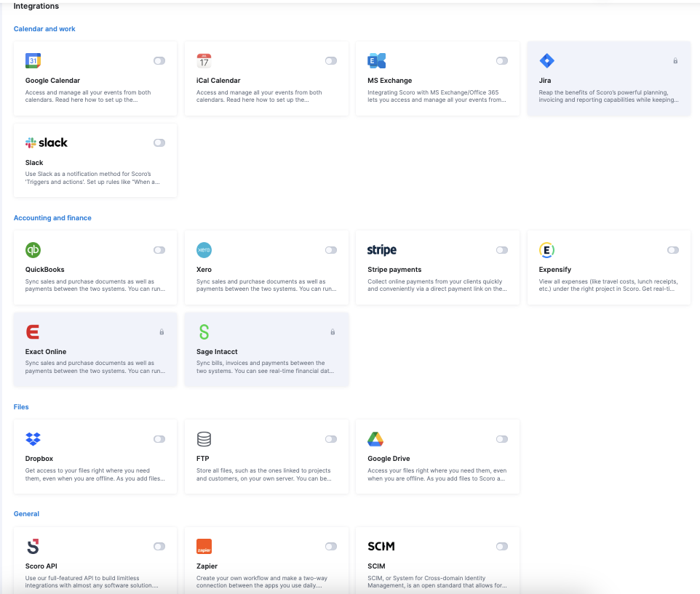Open the QuickBooks card title
Viewport: 700px width, 594px height.
click(x=44, y=270)
